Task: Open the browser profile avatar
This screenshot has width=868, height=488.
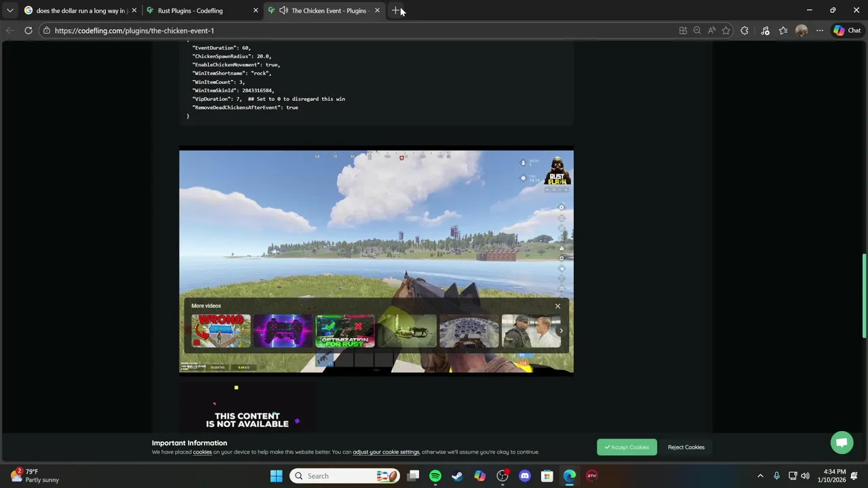Action: click(802, 30)
